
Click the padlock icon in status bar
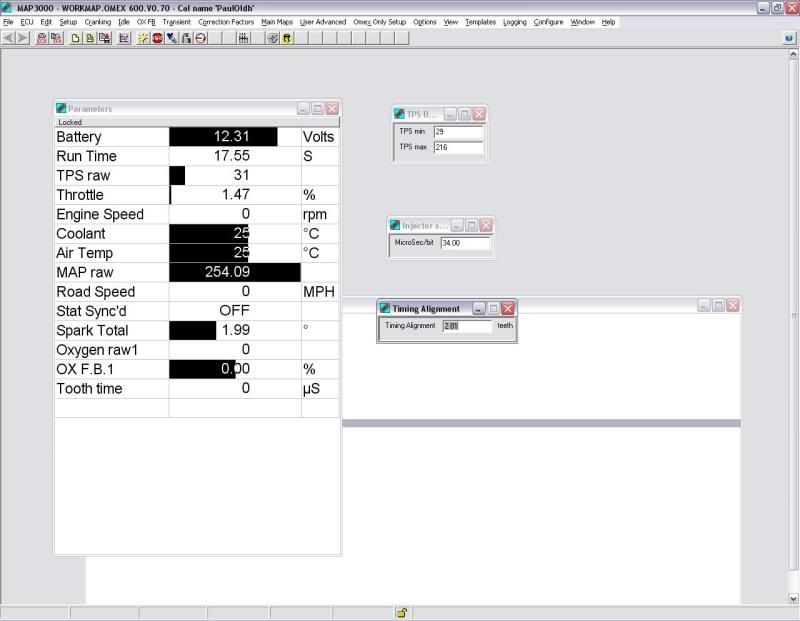click(401, 613)
